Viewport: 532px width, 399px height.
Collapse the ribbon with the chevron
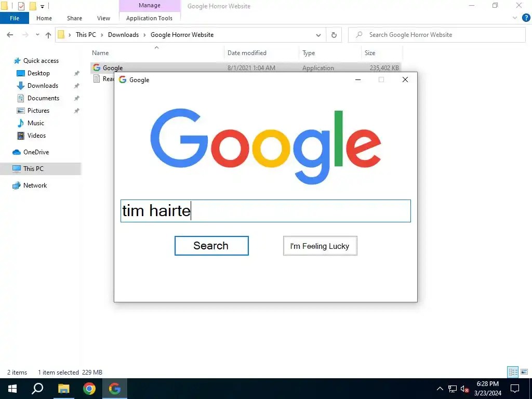tap(515, 18)
